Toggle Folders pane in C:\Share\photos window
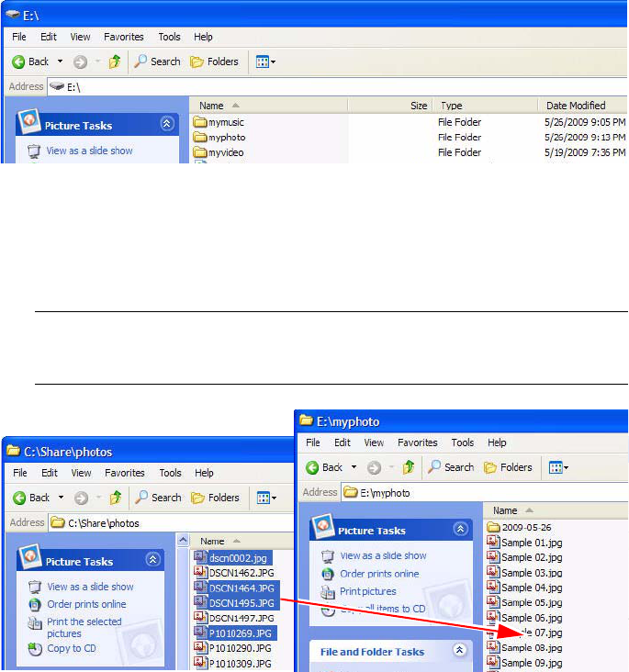The width and height of the screenshot is (629, 672). [215, 498]
